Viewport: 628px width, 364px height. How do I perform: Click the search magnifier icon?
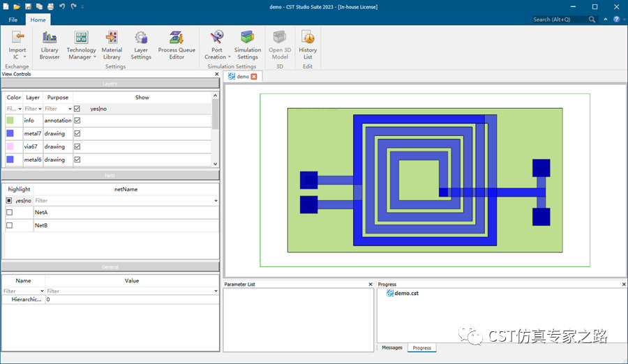592,20
